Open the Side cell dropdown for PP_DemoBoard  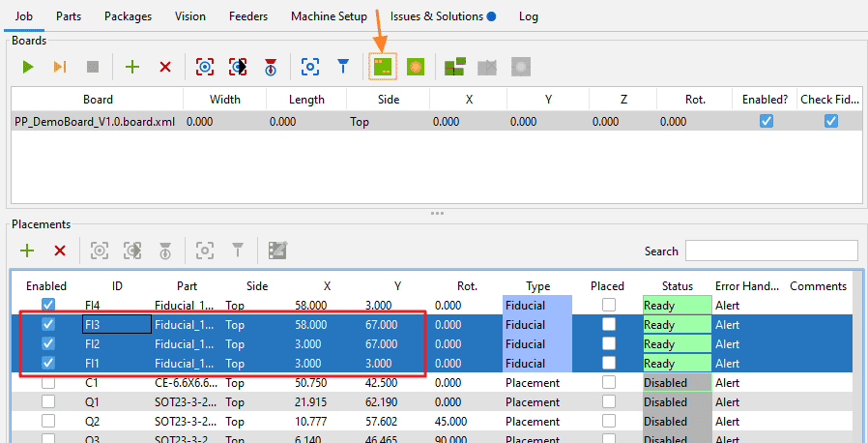tap(387, 122)
